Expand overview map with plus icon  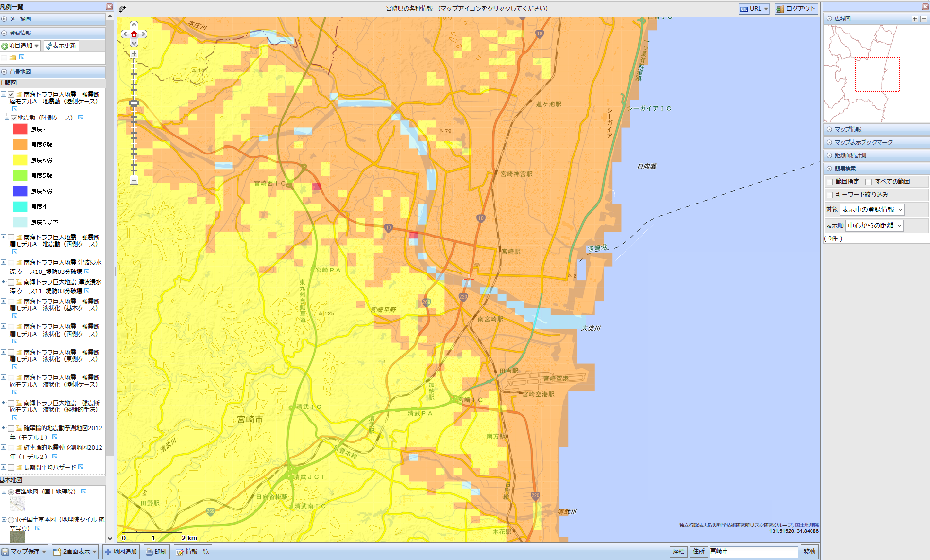(914, 19)
